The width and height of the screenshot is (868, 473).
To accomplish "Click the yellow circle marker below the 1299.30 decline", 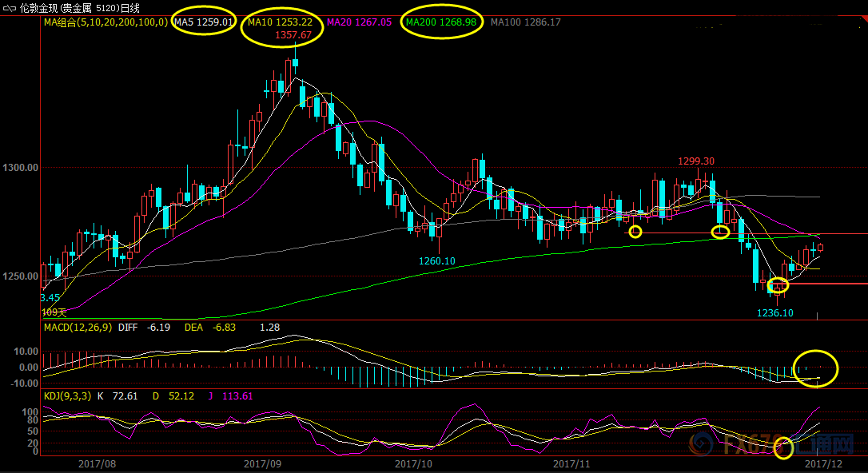I will click(x=720, y=232).
